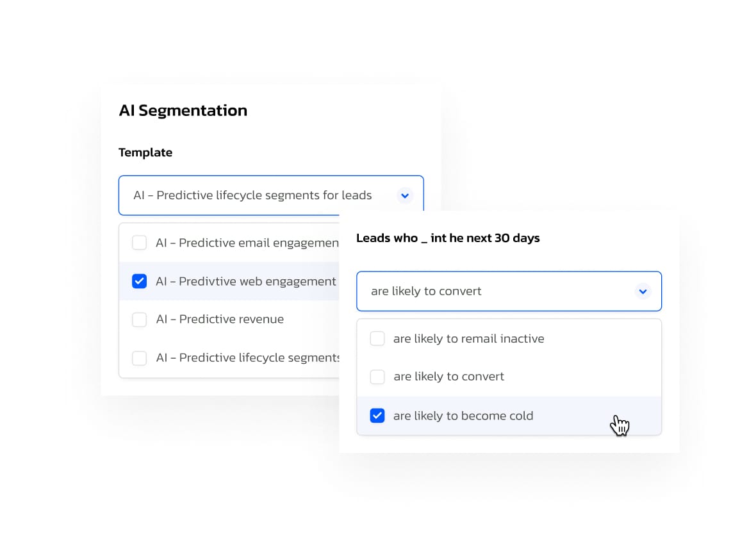The width and height of the screenshot is (756, 538).
Task: Choose 'AI – Predivtive web engagement' row label
Action: (x=246, y=281)
